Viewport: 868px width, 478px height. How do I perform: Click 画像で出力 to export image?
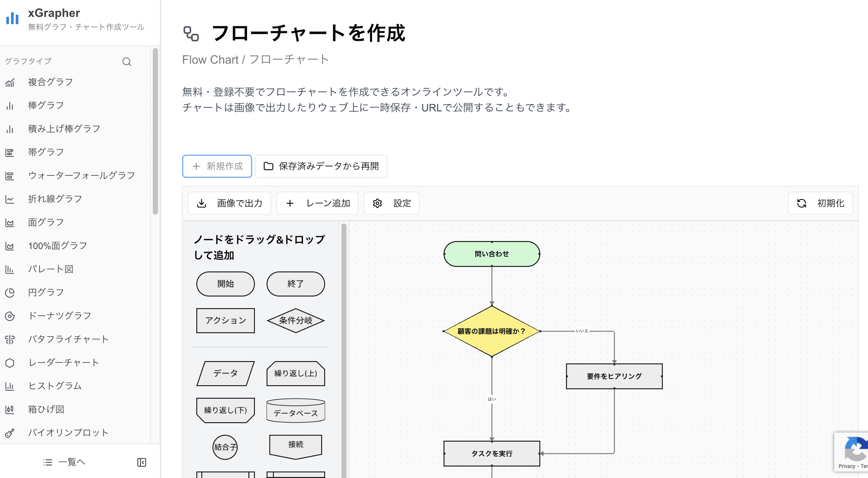point(229,203)
